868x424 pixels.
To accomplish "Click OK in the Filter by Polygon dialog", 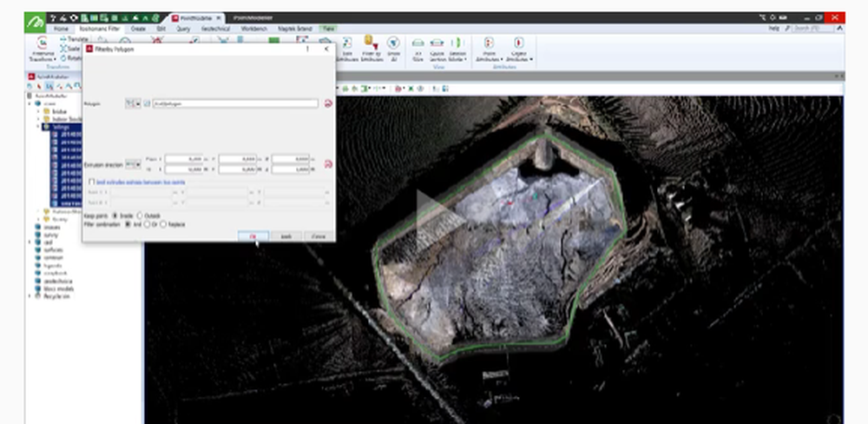I will tap(253, 236).
